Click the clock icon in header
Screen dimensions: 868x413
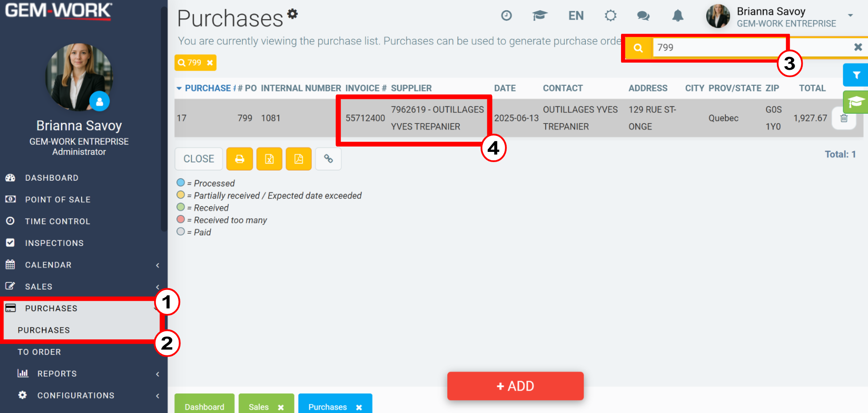tap(506, 16)
